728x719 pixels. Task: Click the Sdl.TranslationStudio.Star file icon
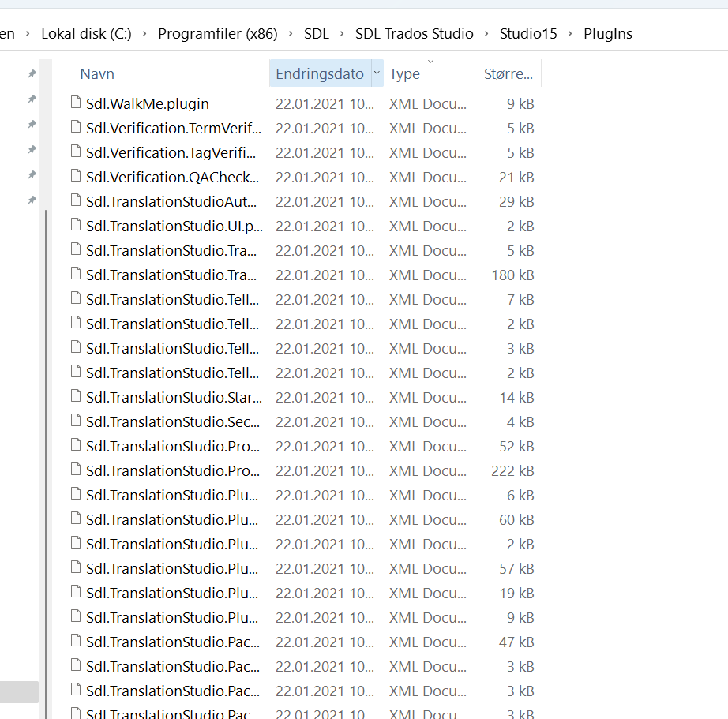tap(76, 397)
